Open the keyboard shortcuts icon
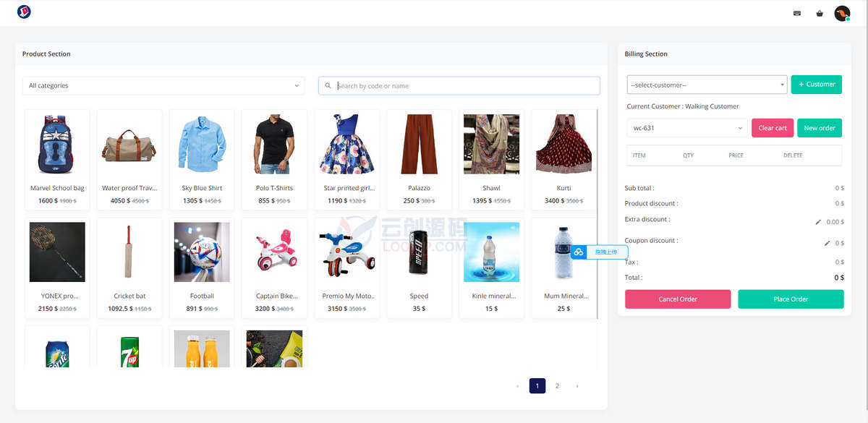Viewport: 868px width, 423px height. click(x=797, y=13)
